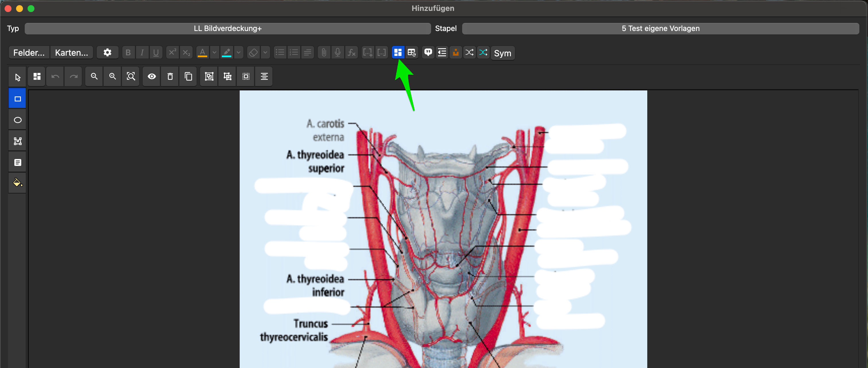Open the Typ note type selector

click(x=227, y=29)
